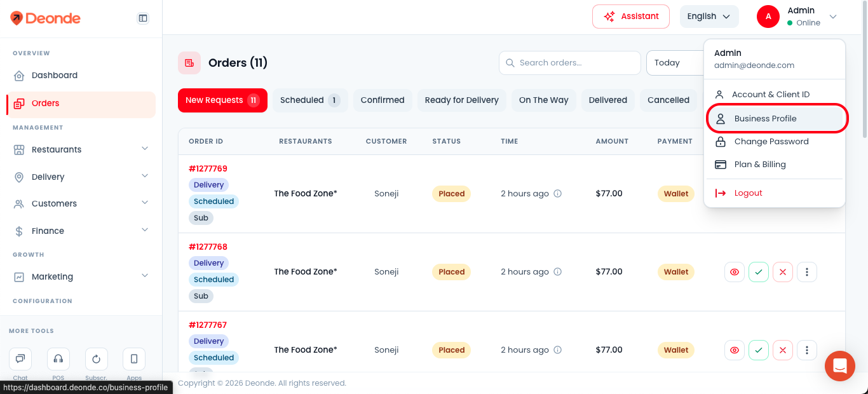Accept order #1277767 with the checkmark

pyautogui.click(x=759, y=350)
